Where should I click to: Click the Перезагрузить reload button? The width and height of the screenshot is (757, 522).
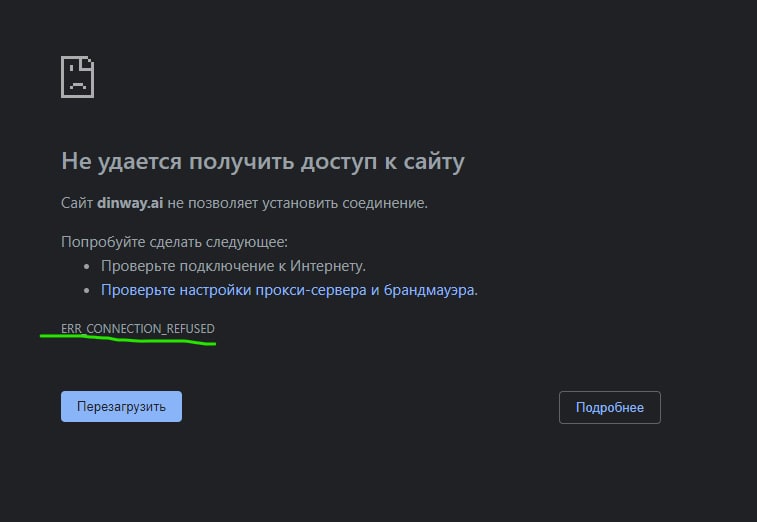point(121,407)
